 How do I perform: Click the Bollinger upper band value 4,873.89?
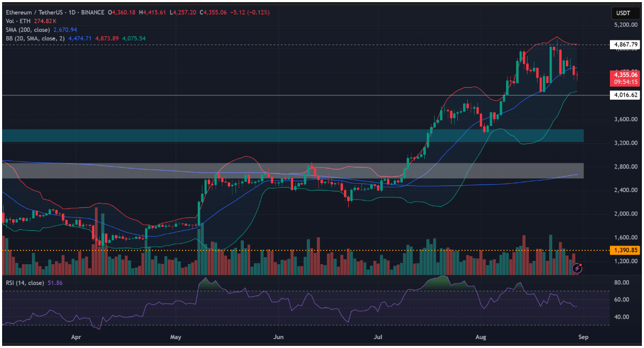click(106, 38)
